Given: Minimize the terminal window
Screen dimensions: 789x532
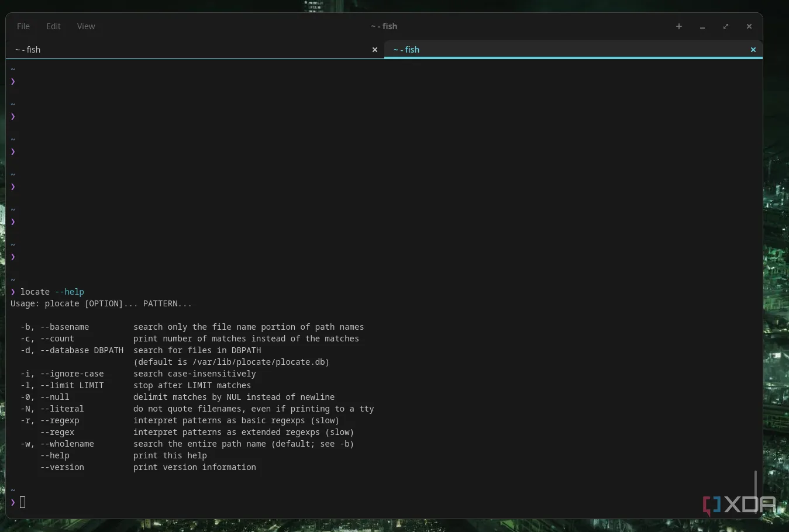Looking at the screenshot, I should point(702,26).
